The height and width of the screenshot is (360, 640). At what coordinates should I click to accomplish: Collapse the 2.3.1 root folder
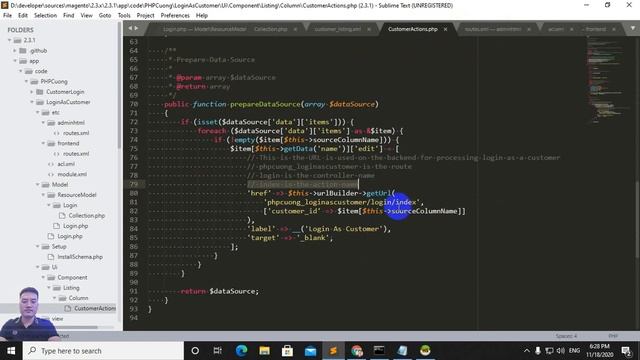pyautogui.click(x=9, y=40)
